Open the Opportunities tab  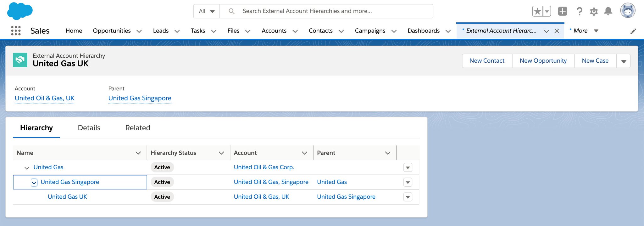[112, 31]
